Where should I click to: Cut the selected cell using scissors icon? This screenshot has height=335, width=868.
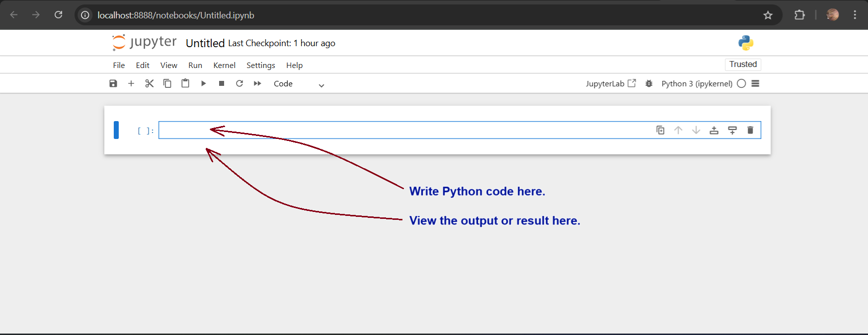[x=149, y=83]
